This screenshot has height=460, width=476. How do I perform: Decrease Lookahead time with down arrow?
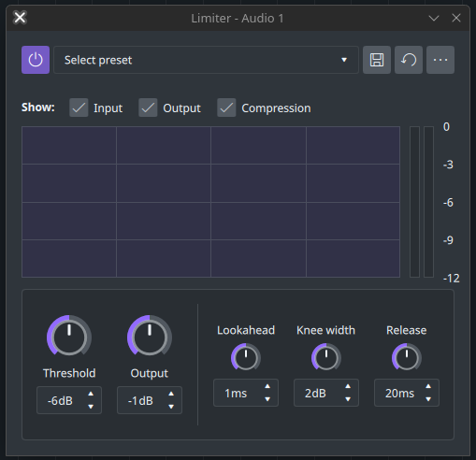[267, 399]
